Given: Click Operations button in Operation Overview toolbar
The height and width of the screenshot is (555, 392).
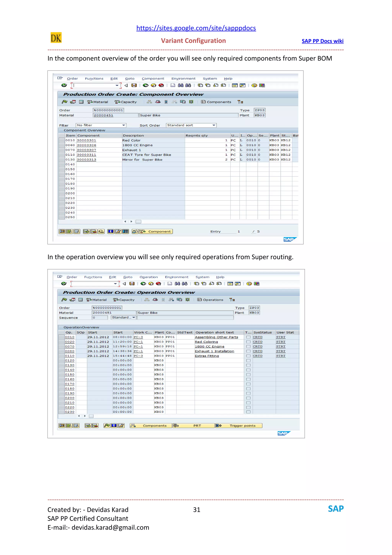Looking at the screenshot, I should tap(210, 300).
